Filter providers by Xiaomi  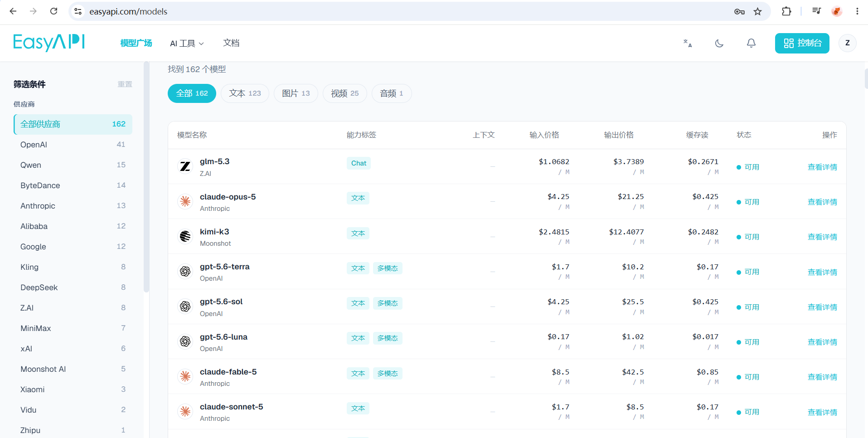tap(73, 389)
